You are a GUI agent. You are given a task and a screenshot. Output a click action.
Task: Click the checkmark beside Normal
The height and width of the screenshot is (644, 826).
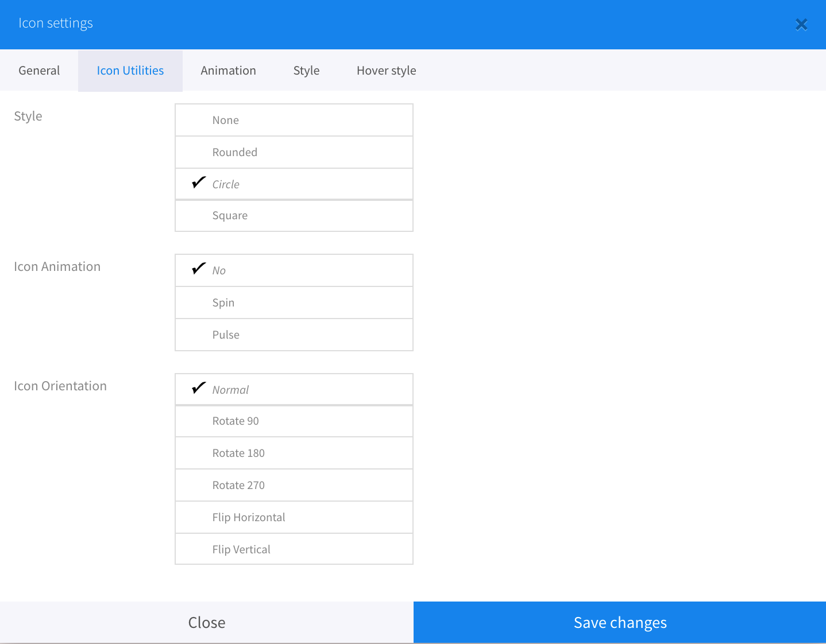tap(199, 388)
